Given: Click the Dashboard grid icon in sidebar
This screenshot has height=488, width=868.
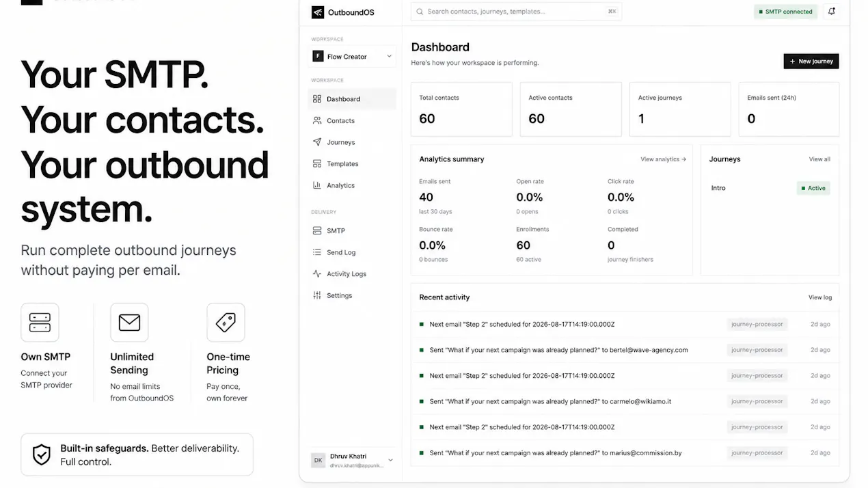Looking at the screenshot, I should coord(317,99).
